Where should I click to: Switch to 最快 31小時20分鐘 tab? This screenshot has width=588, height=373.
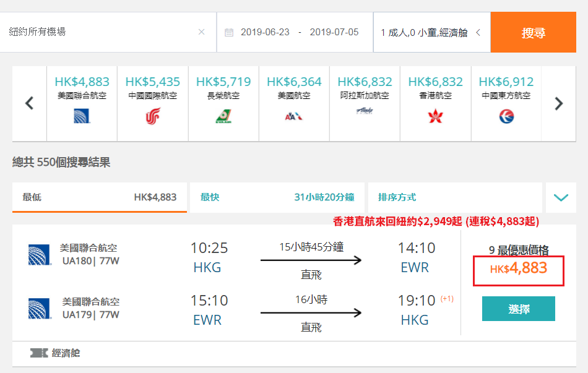click(x=277, y=197)
